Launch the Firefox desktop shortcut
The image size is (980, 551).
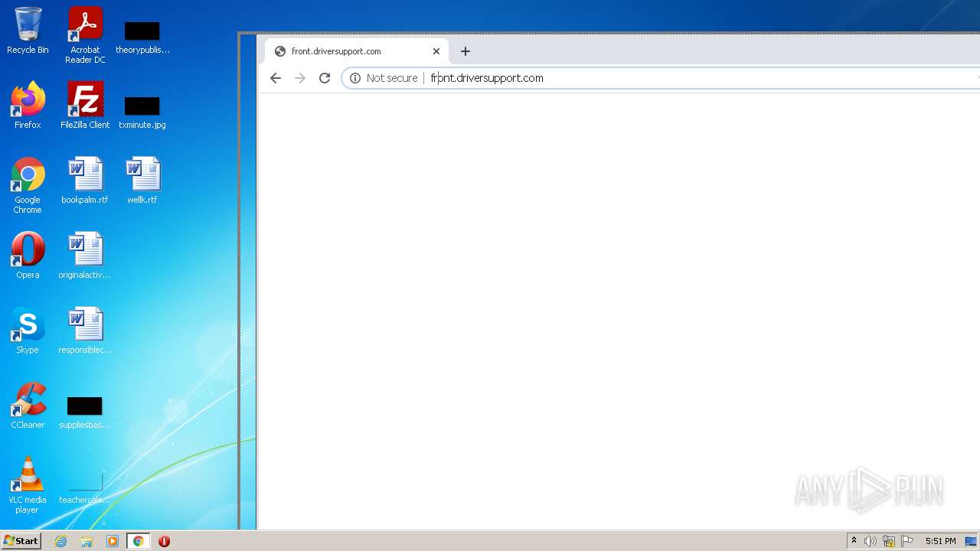coord(28,106)
